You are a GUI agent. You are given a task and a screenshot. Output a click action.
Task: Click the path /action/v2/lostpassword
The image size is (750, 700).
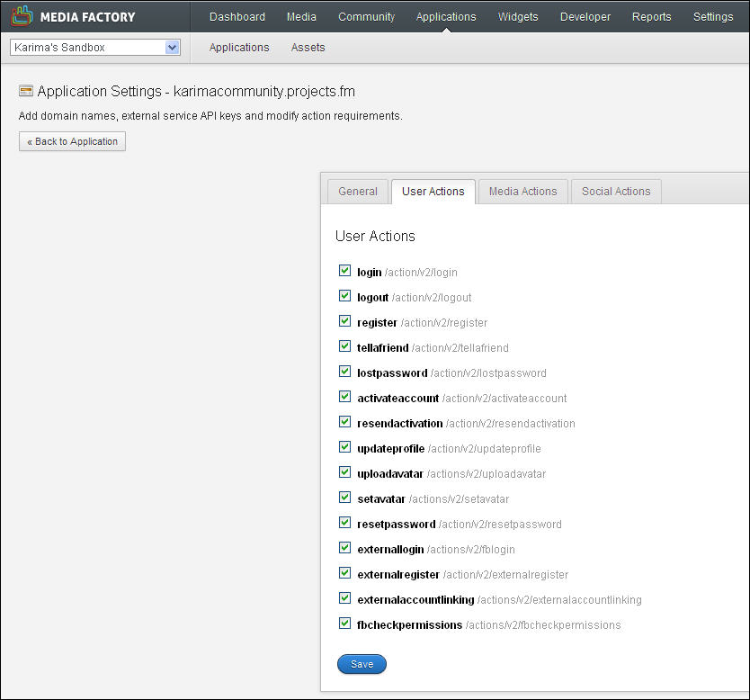click(x=488, y=373)
